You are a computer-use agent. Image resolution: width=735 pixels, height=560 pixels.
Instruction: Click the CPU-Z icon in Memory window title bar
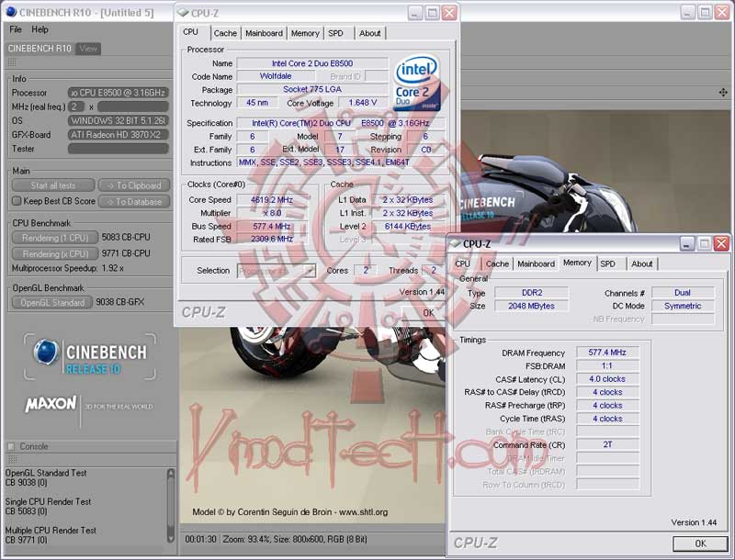coord(455,244)
